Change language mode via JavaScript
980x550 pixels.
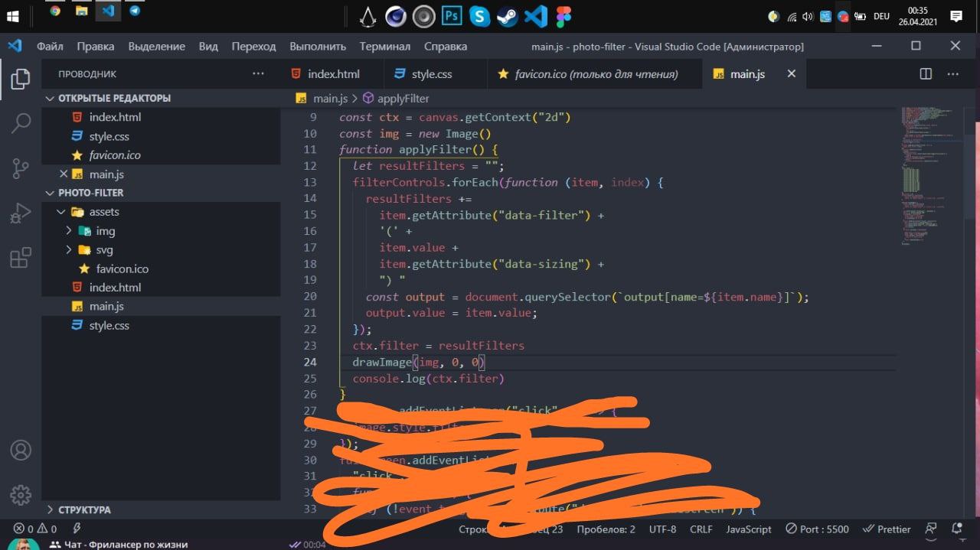tap(749, 529)
